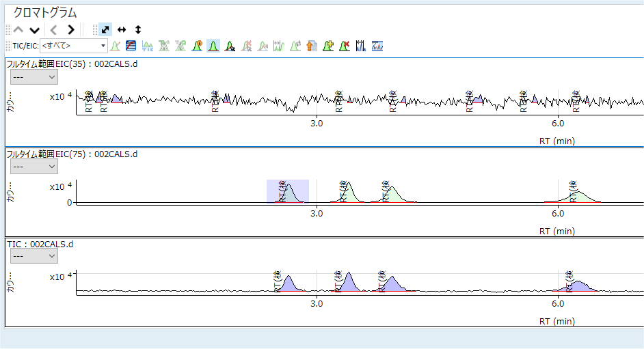Screen dimensions: 644x349
Task: Select the green peak after 6.0 in EIC(75)
Action: (578, 197)
